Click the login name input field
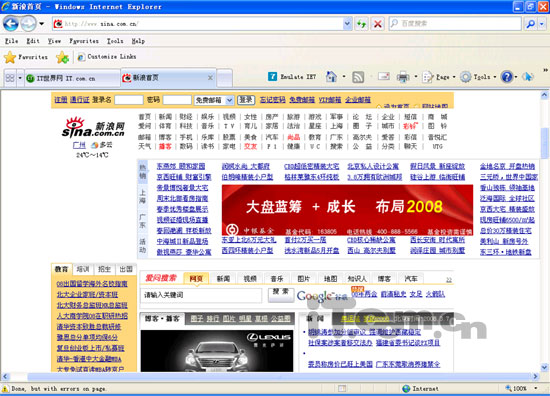Viewport: 550px width, 396px height. (x=129, y=100)
